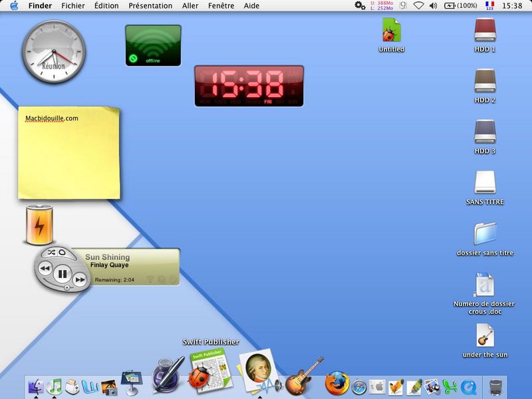Click the menu bar clock 15:38
Image resolution: width=532 pixels, height=399 pixels.
tap(512, 6)
